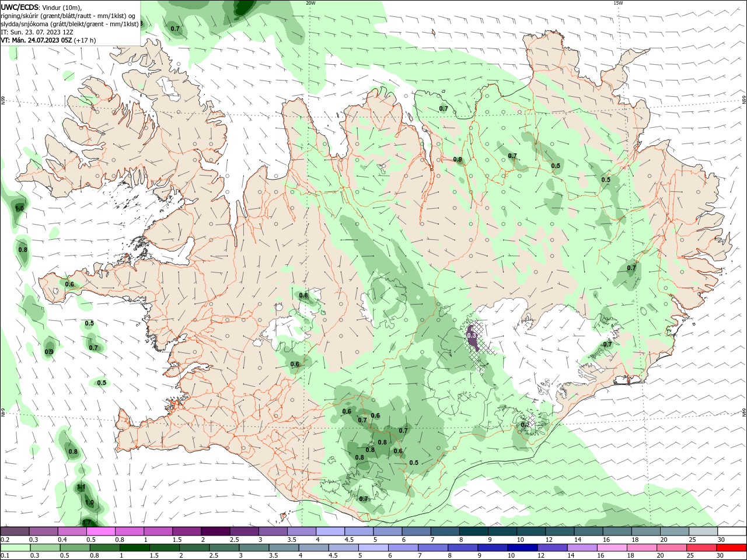The height and width of the screenshot is (560, 747).
Task: Click the '1.1' precipitation value on the map
Action: pos(81,487)
